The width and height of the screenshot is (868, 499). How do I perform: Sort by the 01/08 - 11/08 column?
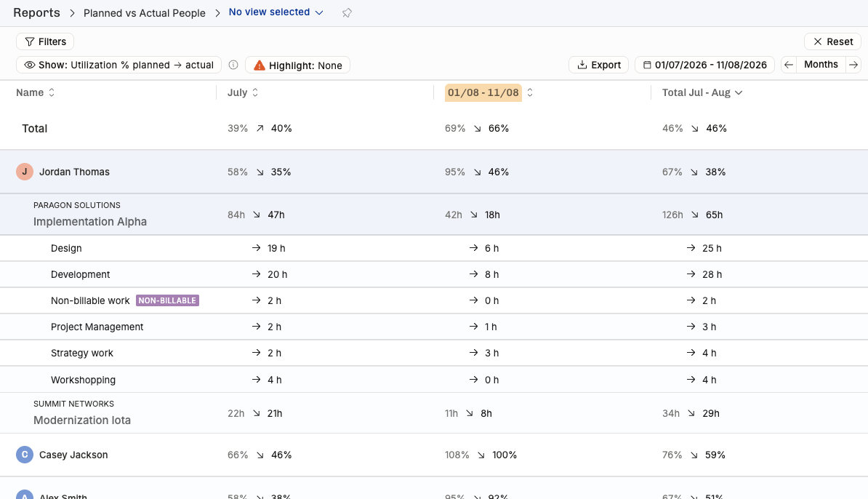click(x=530, y=92)
